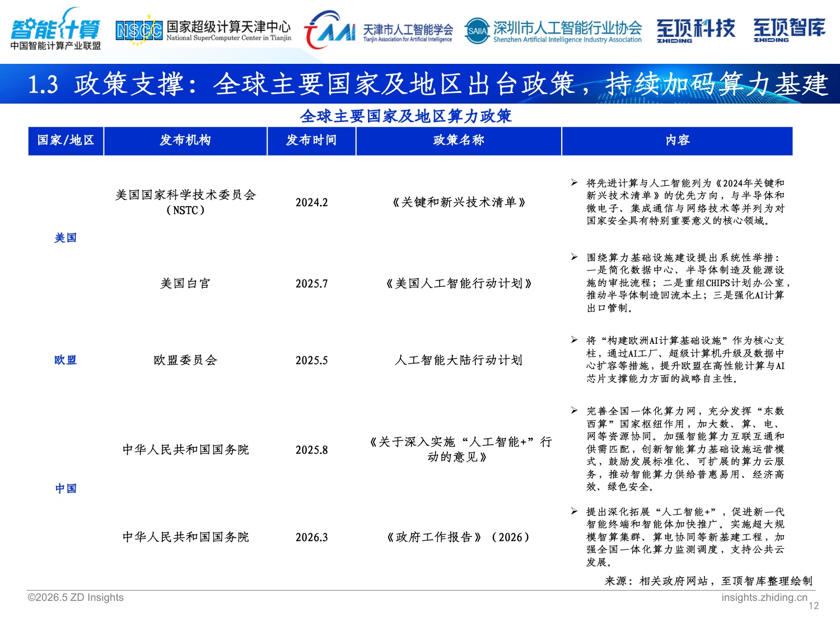Screen dimensions: 840x630
Task: Select 中华人民共和国国务院 in the 2026.3 row
Action: click(x=185, y=537)
